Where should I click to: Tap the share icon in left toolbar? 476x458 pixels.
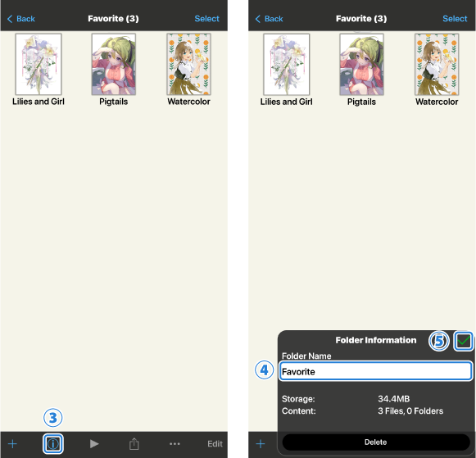(x=134, y=444)
